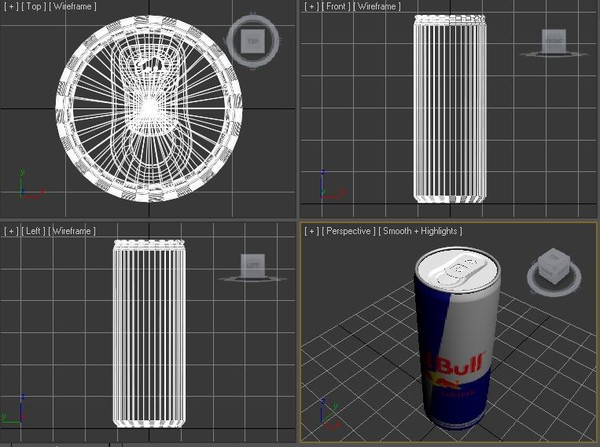Image resolution: width=600 pixels, height=447 pixels.
Task: Open the Left viewport view name label
Action: (33, 231)
